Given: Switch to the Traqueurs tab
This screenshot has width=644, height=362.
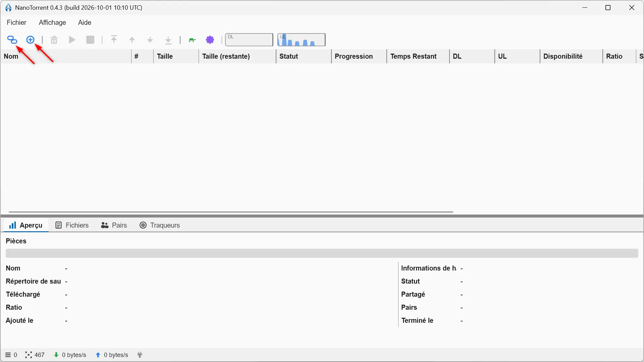Looking at the screenshot, I should [x=160, y=225].
